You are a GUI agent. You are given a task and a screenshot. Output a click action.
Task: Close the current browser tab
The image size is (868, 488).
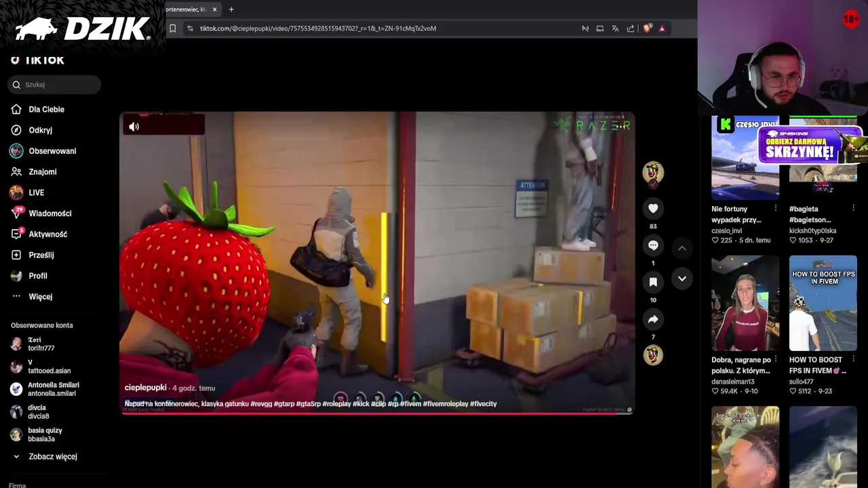click(x=214, y=9)
